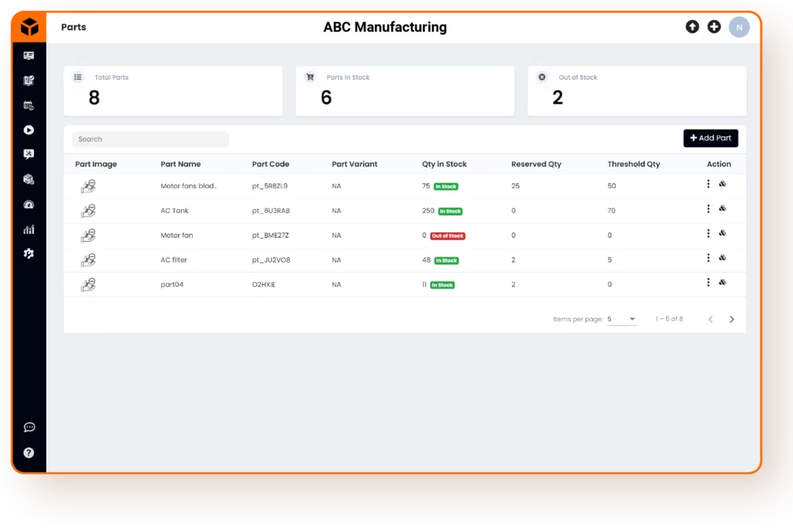Click part image thumbnail for Motor fan
793x532 pixels.
tap(88, 235)
